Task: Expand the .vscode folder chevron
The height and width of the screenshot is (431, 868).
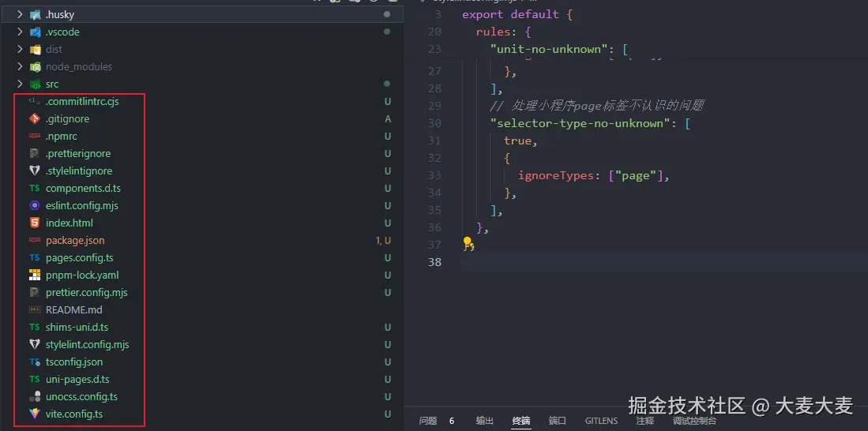Action: pos(20,32)
